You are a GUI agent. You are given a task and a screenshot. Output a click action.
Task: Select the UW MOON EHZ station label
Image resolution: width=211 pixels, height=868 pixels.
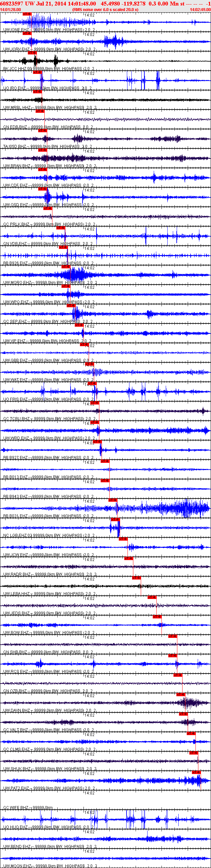(17, 866)
